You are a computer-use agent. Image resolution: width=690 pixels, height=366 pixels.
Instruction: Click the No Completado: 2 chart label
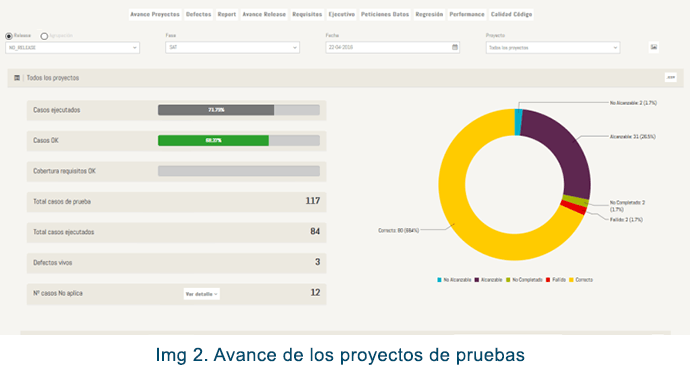pyautogui.click(x=627, y=206)
